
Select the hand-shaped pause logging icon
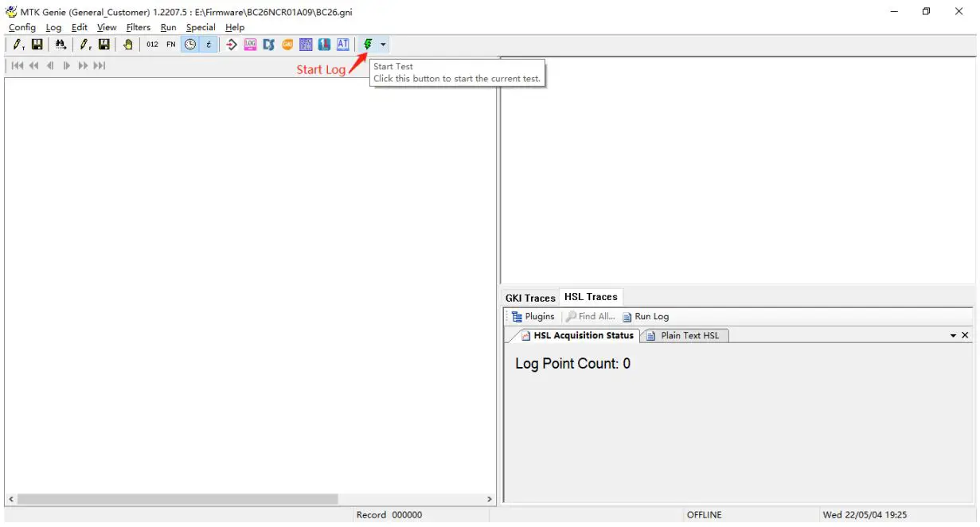click(127, 44)
